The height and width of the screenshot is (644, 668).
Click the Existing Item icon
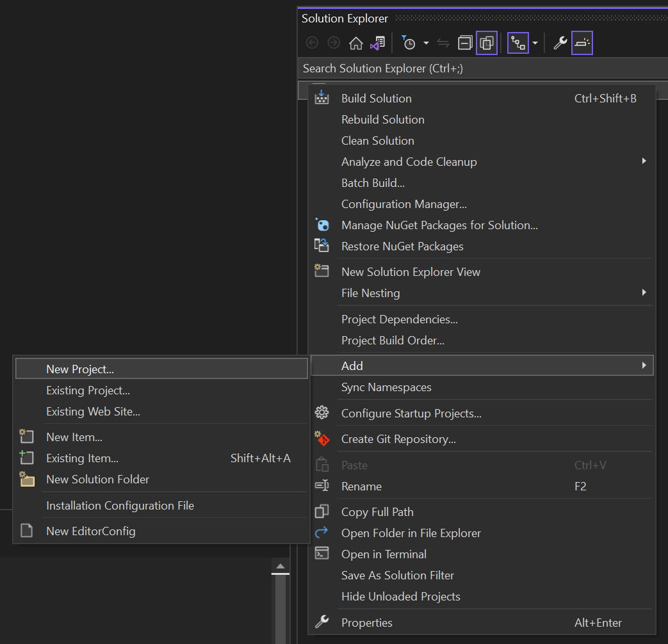[x=26, y=458]
